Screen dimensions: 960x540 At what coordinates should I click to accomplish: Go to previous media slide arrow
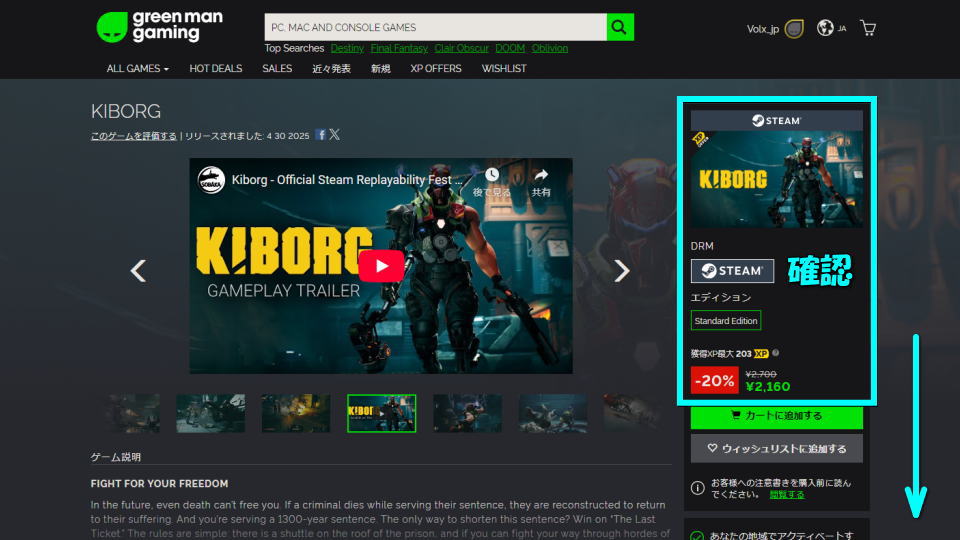point(138,271)
